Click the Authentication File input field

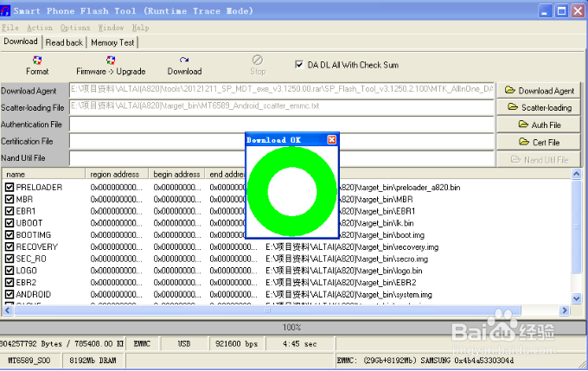pos(282,125)
